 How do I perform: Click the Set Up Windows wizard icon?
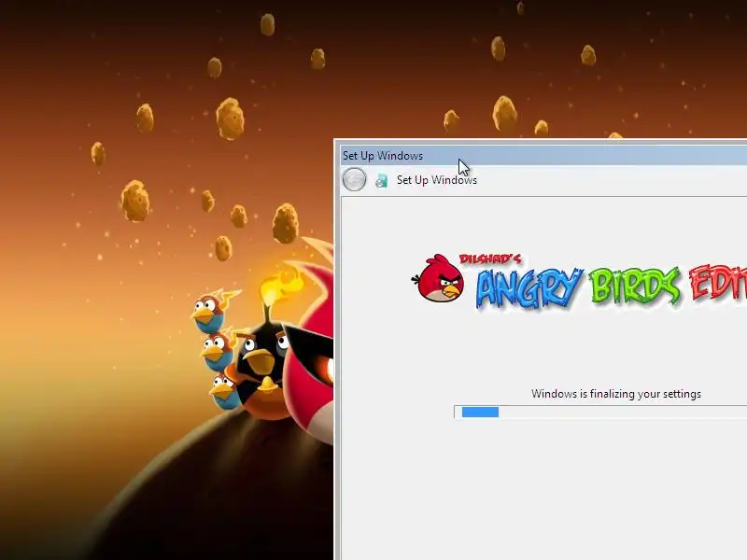tap(381, 180)
